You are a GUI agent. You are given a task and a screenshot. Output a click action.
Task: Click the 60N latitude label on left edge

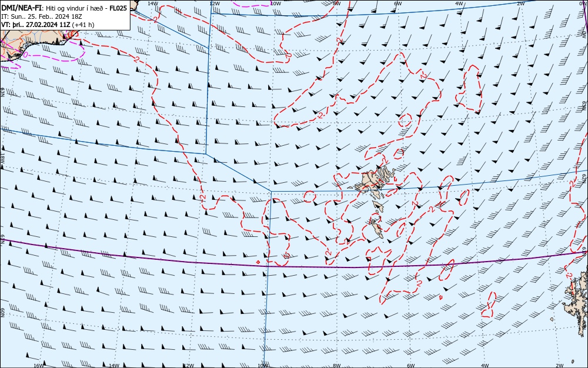pos(2,313)
